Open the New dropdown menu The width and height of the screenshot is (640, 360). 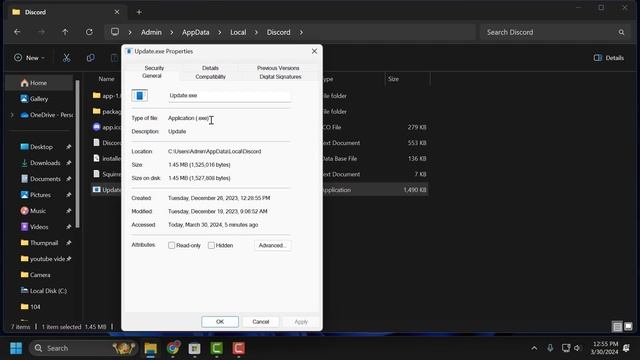[x=29, y=58]
